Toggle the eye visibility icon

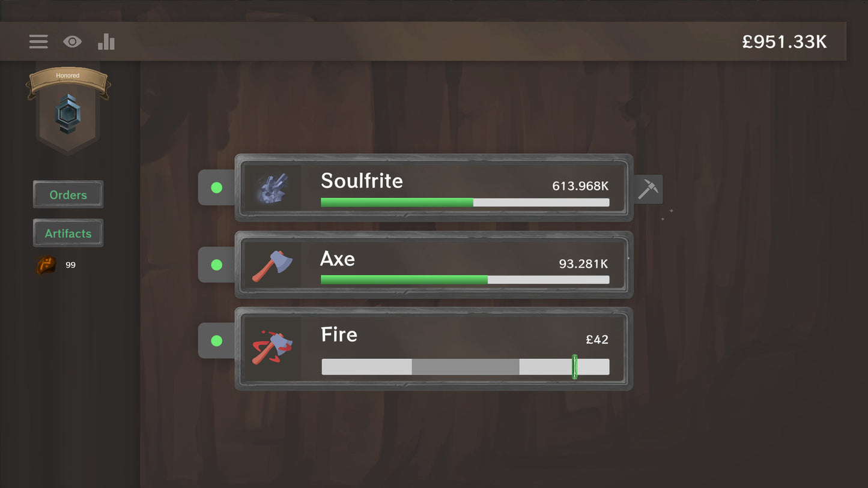[x=73, y=41]
